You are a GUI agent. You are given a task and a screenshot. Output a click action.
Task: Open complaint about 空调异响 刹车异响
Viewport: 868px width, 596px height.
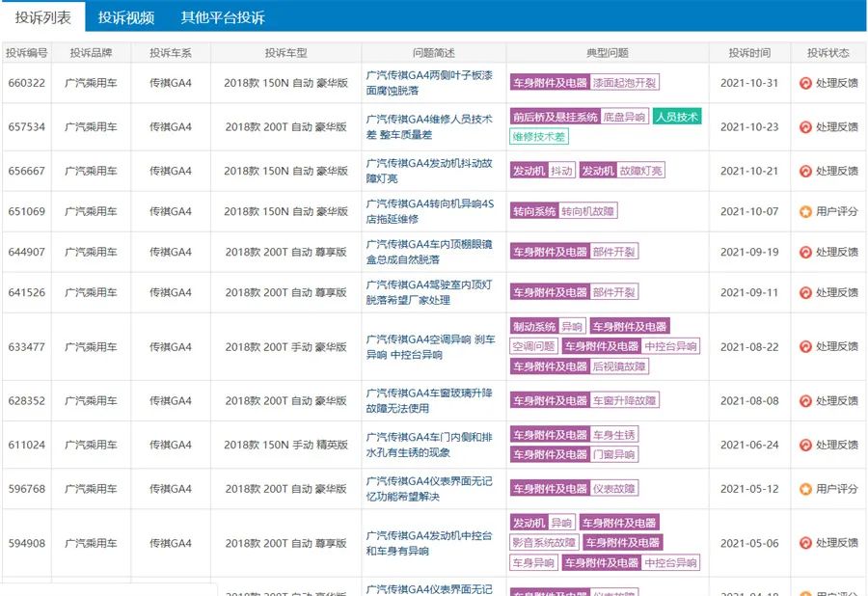point(430,347)
